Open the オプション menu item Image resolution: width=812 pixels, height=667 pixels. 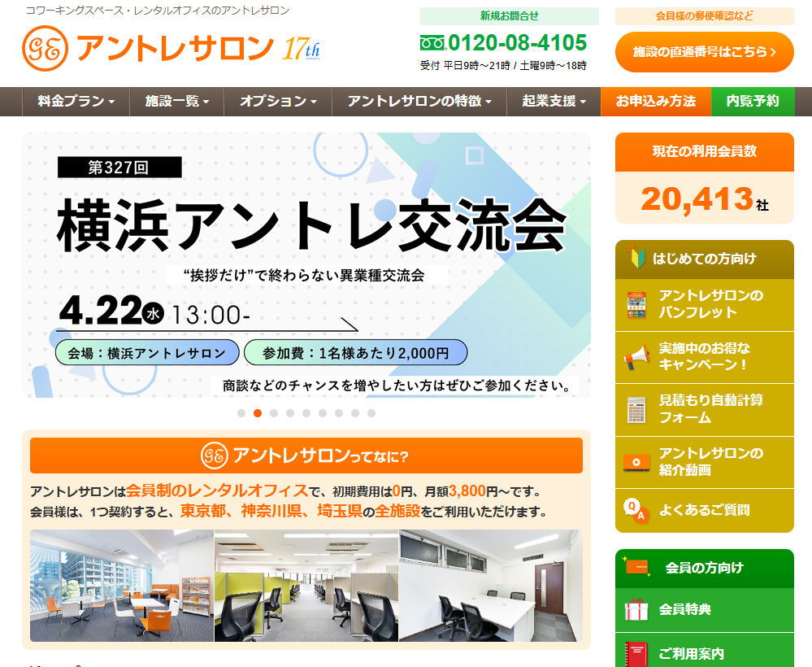tap(278, 102)
